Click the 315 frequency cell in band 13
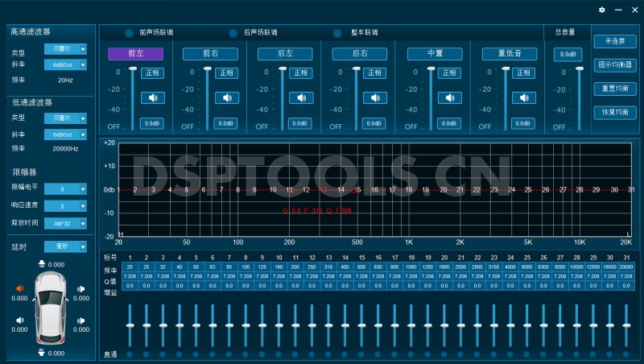The image size is (644, 364). (328, 267)
